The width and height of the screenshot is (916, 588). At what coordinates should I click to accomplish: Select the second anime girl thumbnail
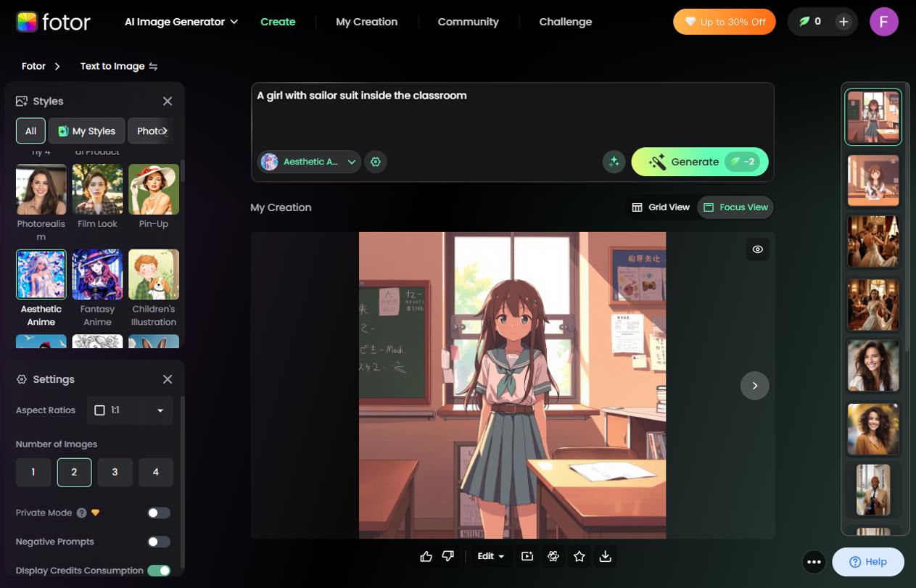click(x=873, y=180)
